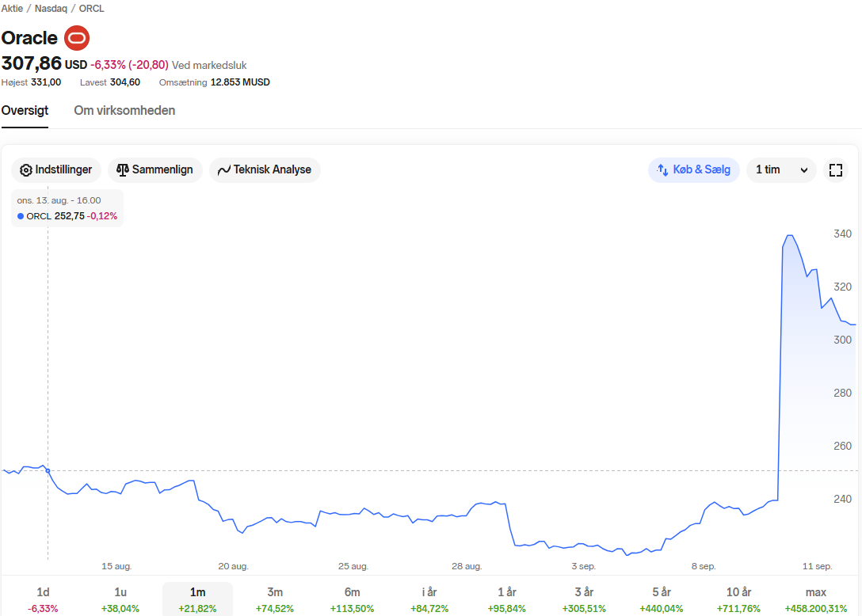Click the 15 aug. axis date label

[x=116, y=566]
